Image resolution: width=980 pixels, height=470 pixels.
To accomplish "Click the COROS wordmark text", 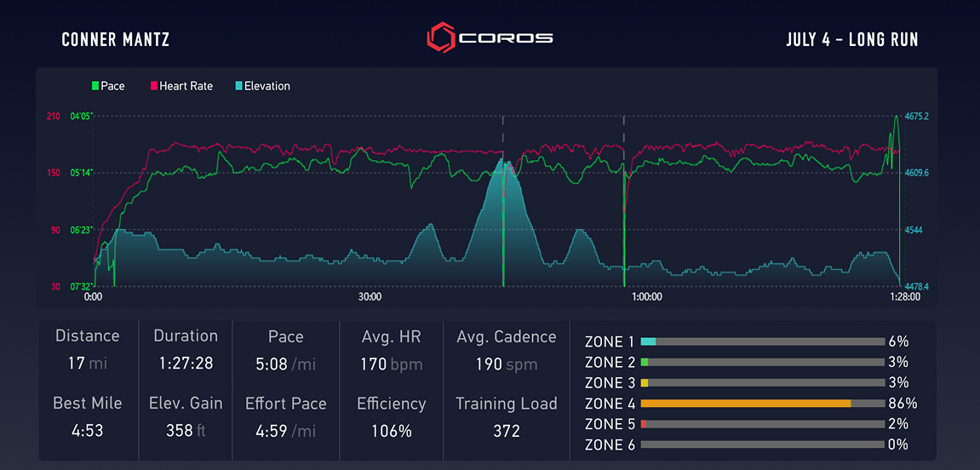I will (505, 38).
